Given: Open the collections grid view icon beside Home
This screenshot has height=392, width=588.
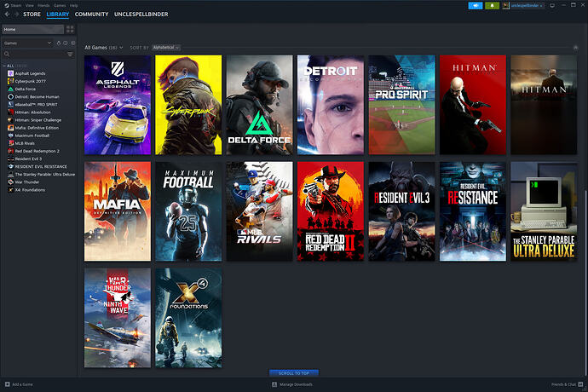Looking at the screenshot, I should pyautogui.click(x=70, y=29).
